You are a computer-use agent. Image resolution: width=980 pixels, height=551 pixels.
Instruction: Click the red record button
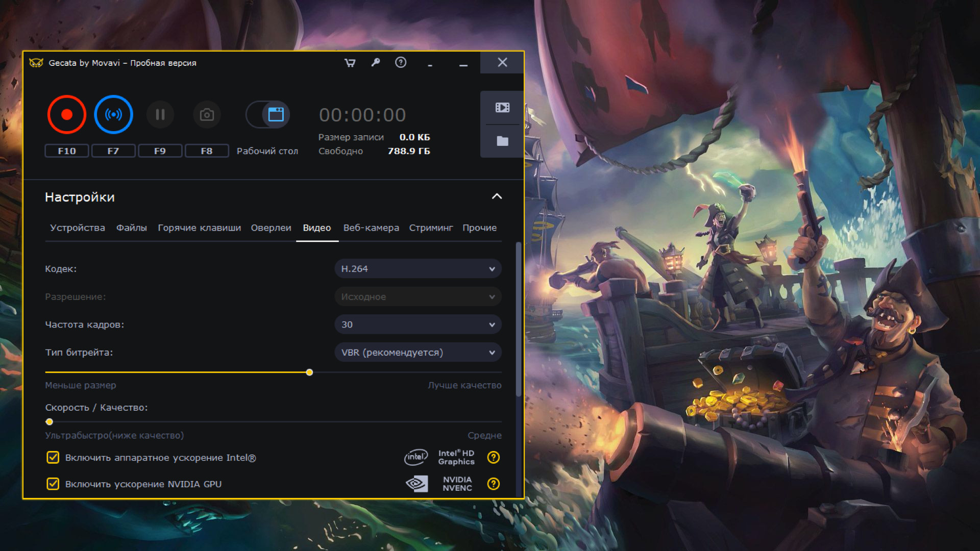pyautogui.click(x=67, y=114)
